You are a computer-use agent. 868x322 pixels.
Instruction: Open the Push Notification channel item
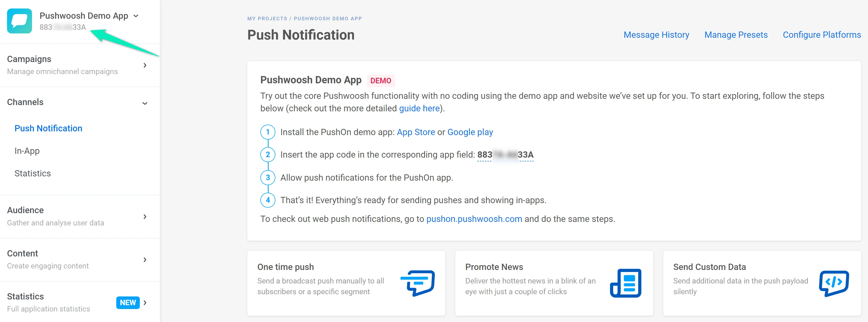(x=48, y=128)
